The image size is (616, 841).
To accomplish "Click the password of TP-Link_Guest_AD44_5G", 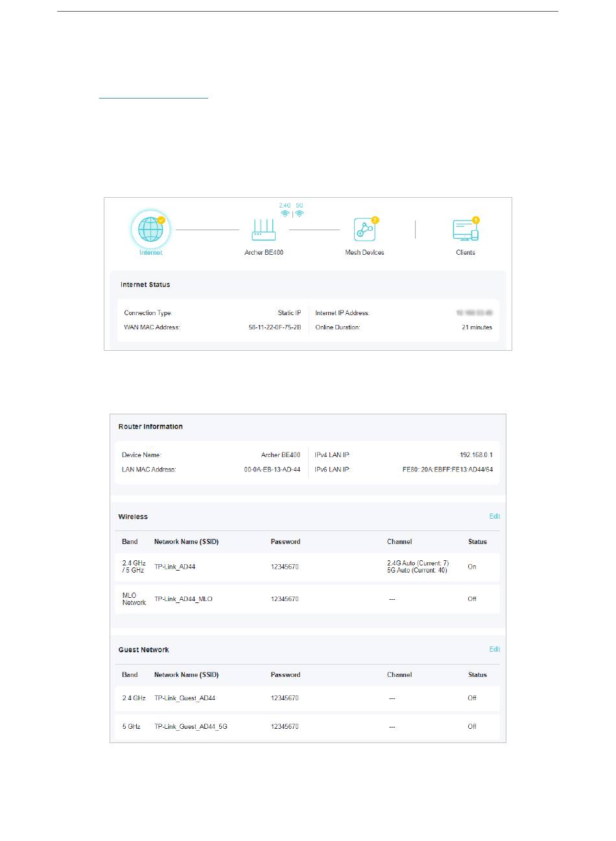I will click(285, 727).
